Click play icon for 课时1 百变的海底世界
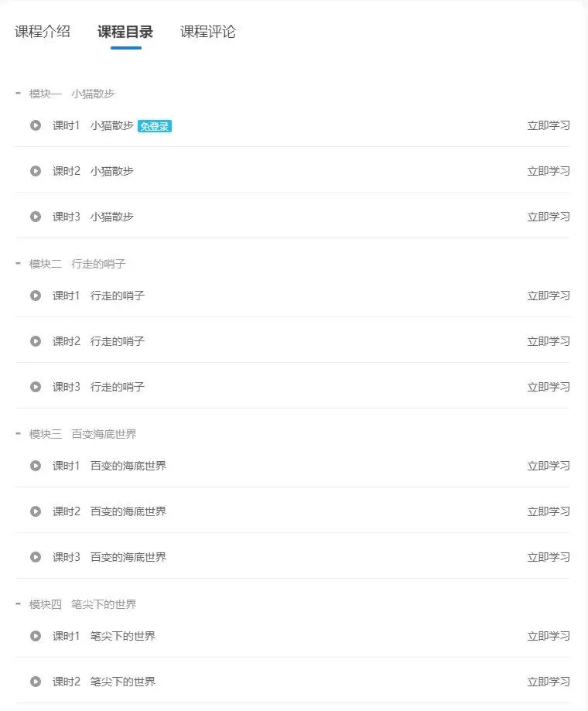The height and width of the screenshot is (711, 588). (x=36, y=466)
